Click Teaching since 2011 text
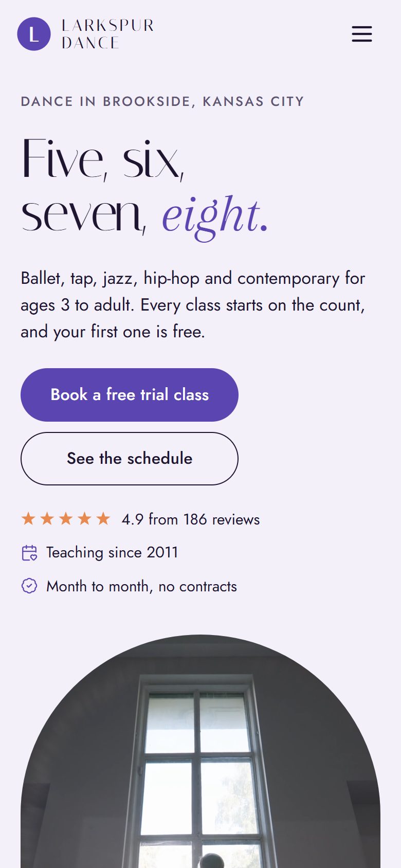This screenshot has width=401, height=868. [x=112, y=552]
